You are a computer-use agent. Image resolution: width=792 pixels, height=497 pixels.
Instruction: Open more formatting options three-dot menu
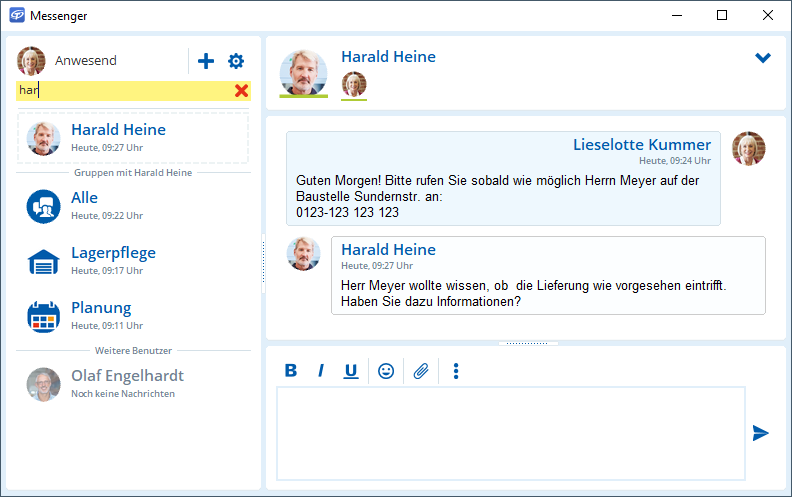[x=456, y=371]
